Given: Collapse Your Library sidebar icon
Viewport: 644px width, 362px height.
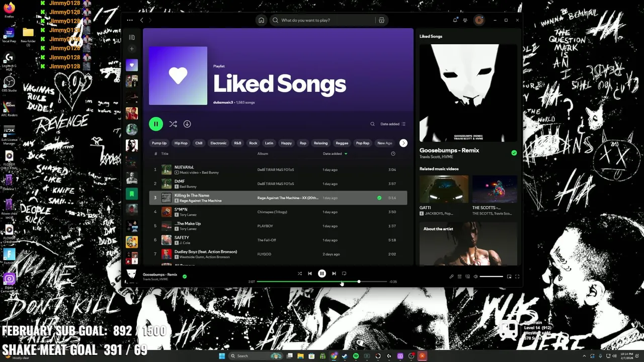Looking at the screenshot, I should coord(132,37).
